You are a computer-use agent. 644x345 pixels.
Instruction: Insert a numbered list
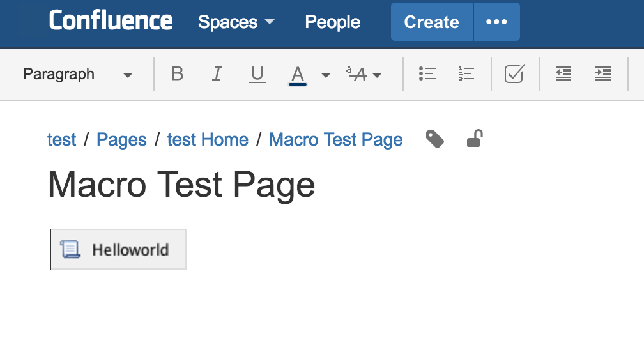tap(466, 74)
